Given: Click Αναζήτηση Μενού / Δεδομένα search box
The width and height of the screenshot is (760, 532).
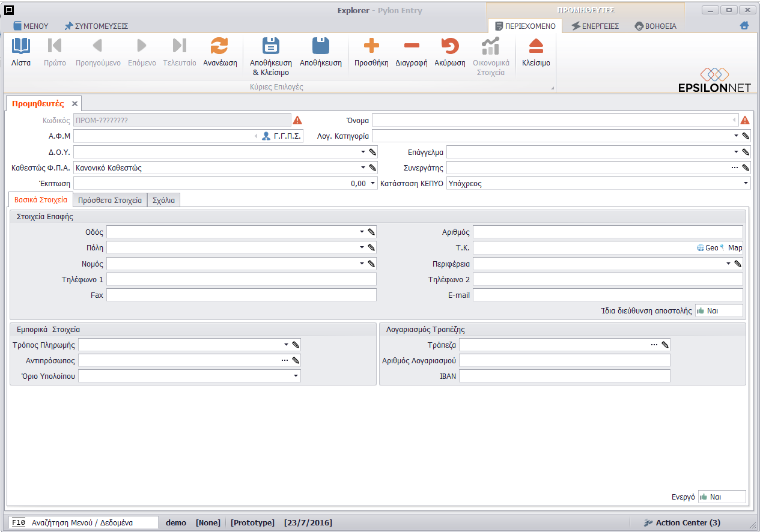Looking at the screenshot, I should click(x=84, y=522).
